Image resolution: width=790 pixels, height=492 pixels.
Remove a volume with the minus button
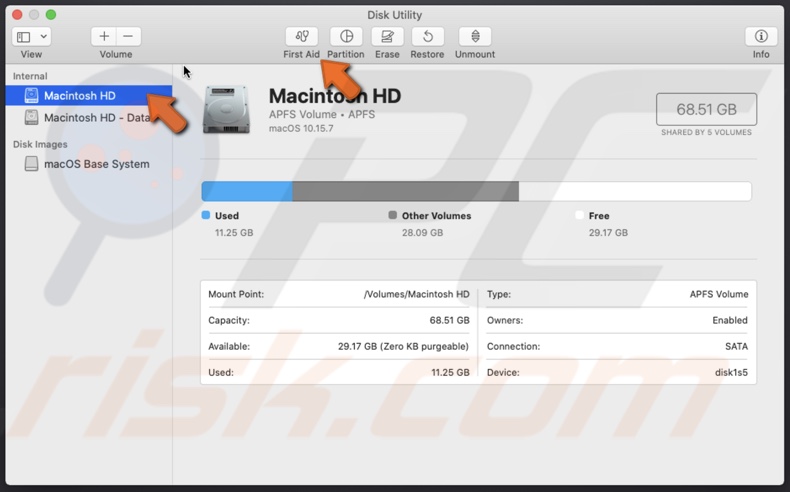[x=128, y=37]
